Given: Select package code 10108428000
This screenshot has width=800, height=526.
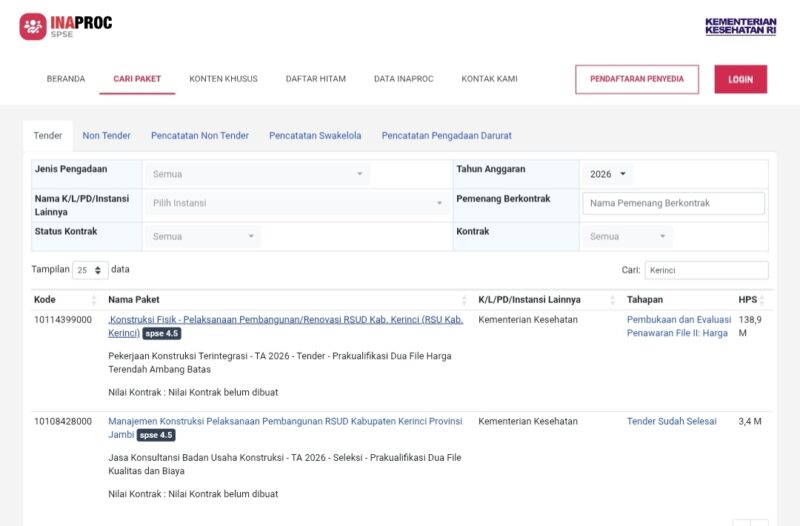Looking at the screenshot, I should point(63,421).
